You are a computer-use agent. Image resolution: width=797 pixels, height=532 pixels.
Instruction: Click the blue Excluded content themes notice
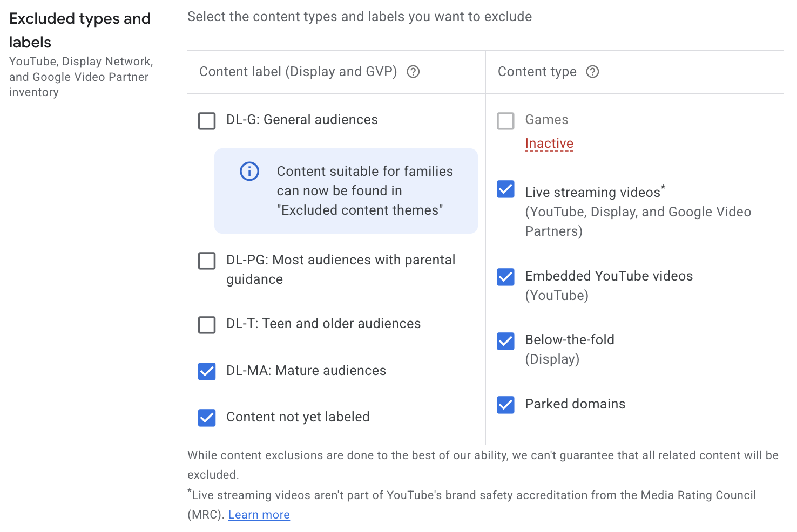click(x=346, y=190)
